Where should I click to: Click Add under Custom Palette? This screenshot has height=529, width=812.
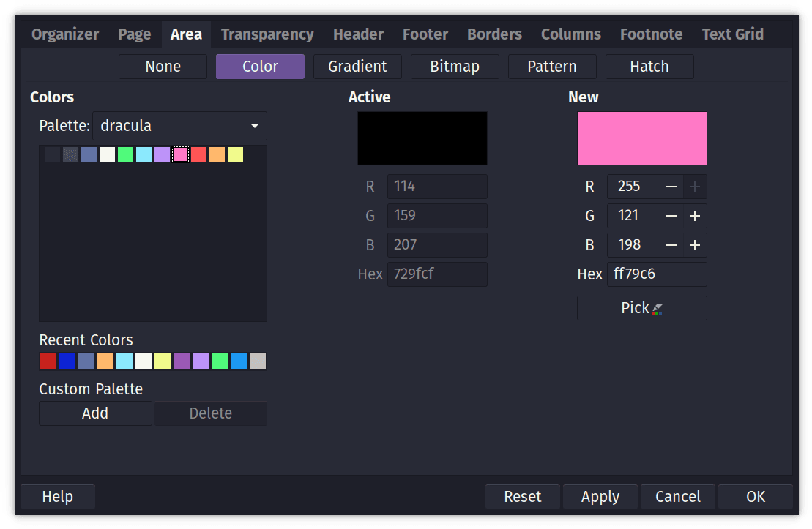tap(94, 413)
